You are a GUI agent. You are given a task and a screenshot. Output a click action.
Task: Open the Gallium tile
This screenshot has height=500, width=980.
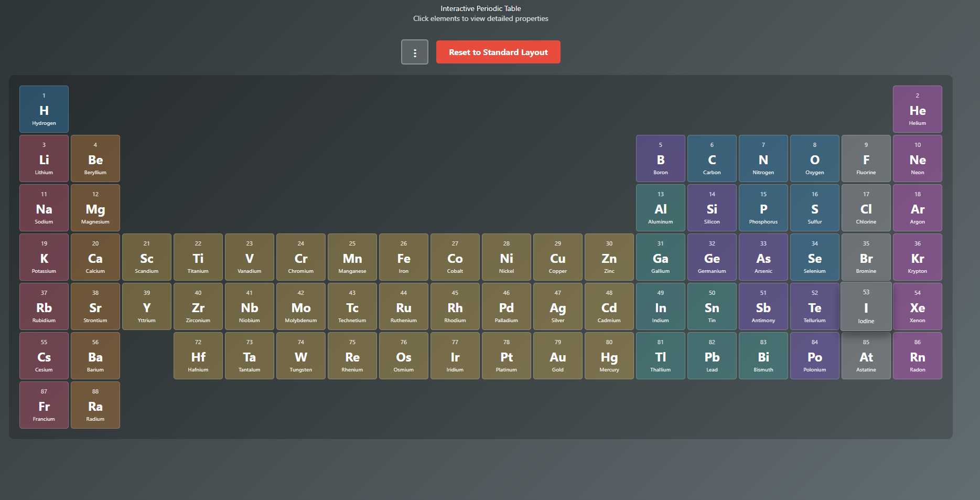pos(661,257)
